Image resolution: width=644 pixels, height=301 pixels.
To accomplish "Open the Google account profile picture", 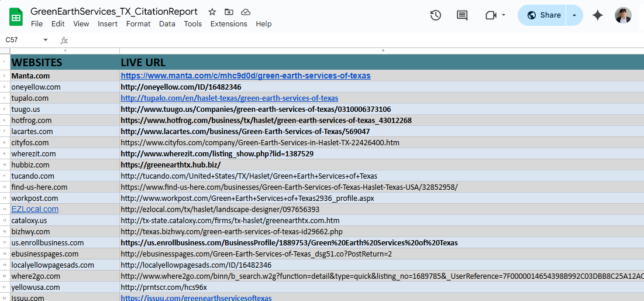I will tap(623, 15).
